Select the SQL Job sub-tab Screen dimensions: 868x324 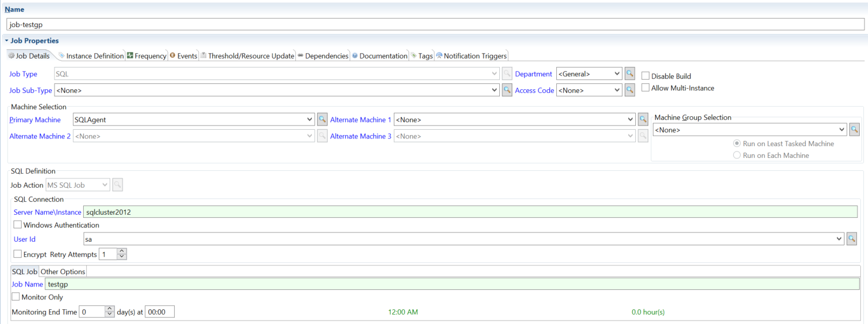[x=25, y=271]
